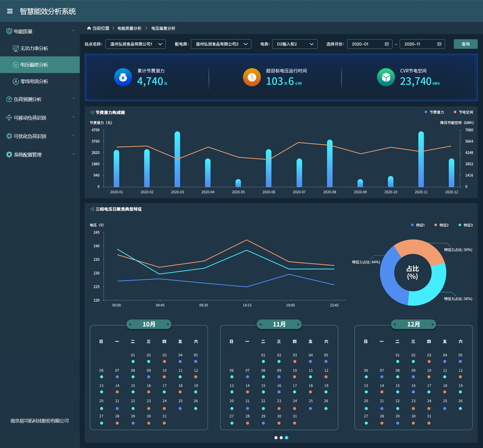Open calendar icon in end month field
The image size is (483, 448).
439,44
